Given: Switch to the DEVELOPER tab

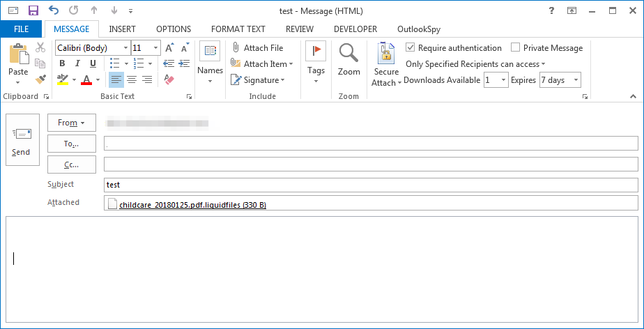Looking at the screenshot, I should pyautogui.click(x=355, y=29).
